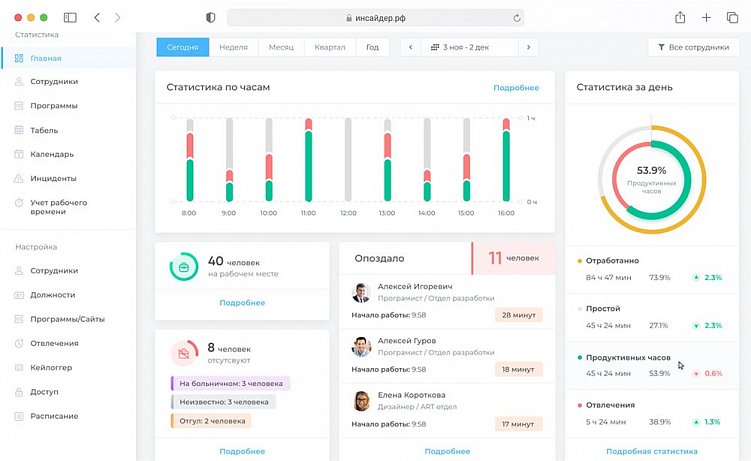Click the Расписание icon in sidebar
Image resolution: width=751 pixels, height=461 pixels.
point(19,416)
